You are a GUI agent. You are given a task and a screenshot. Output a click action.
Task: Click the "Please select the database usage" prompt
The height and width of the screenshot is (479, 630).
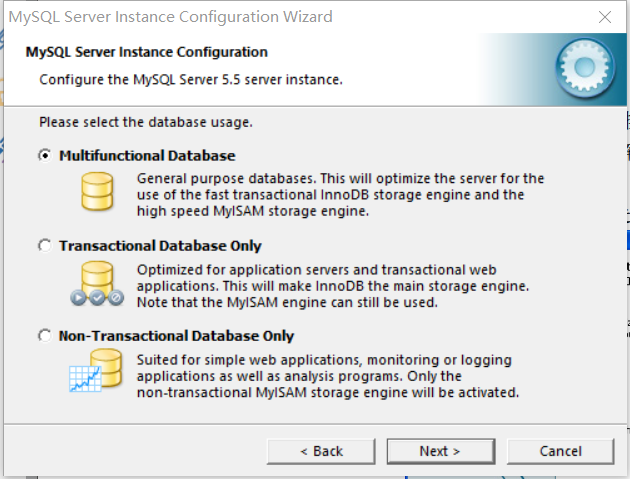pos(145,122)
